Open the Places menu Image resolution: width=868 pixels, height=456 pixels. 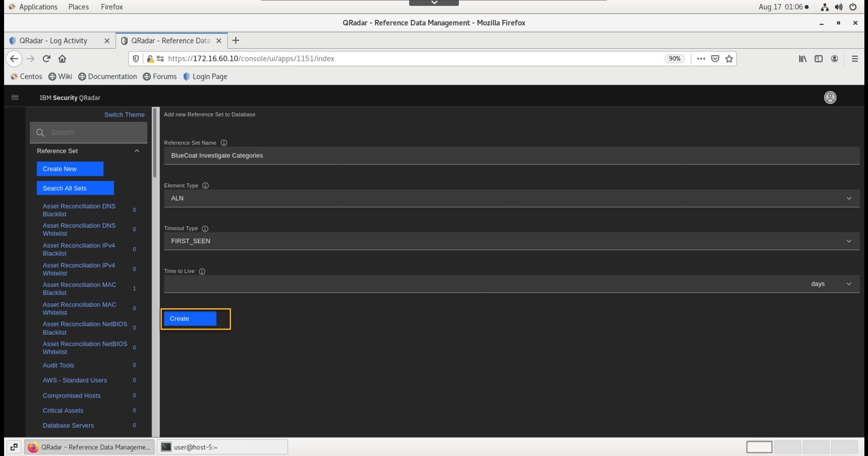[x=78, y=7]
